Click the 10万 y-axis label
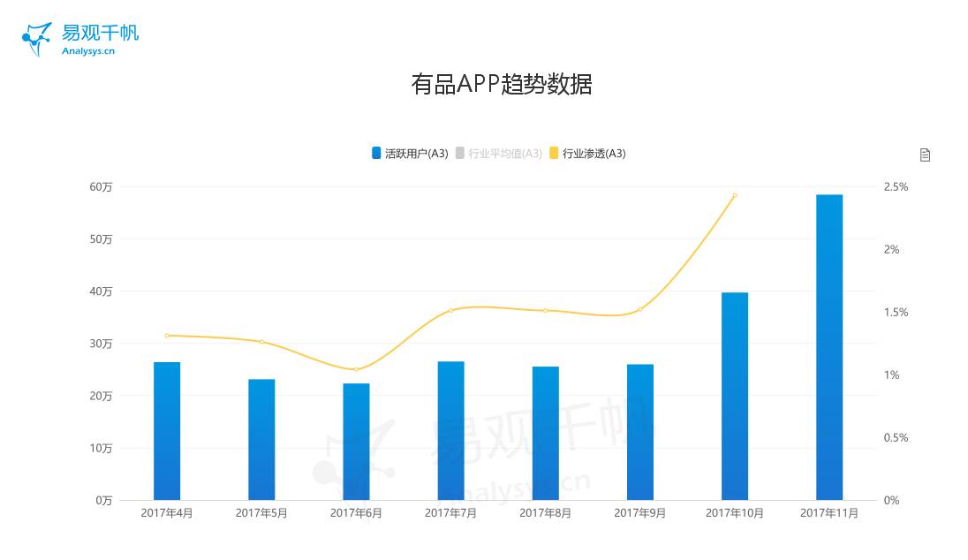 click(101, 448)
